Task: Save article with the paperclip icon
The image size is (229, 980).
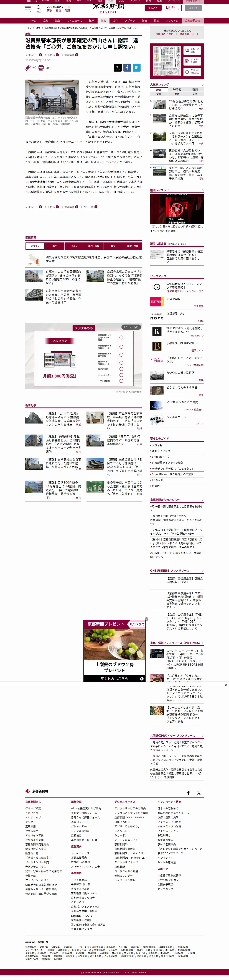Action: click(x=28, y=68)
